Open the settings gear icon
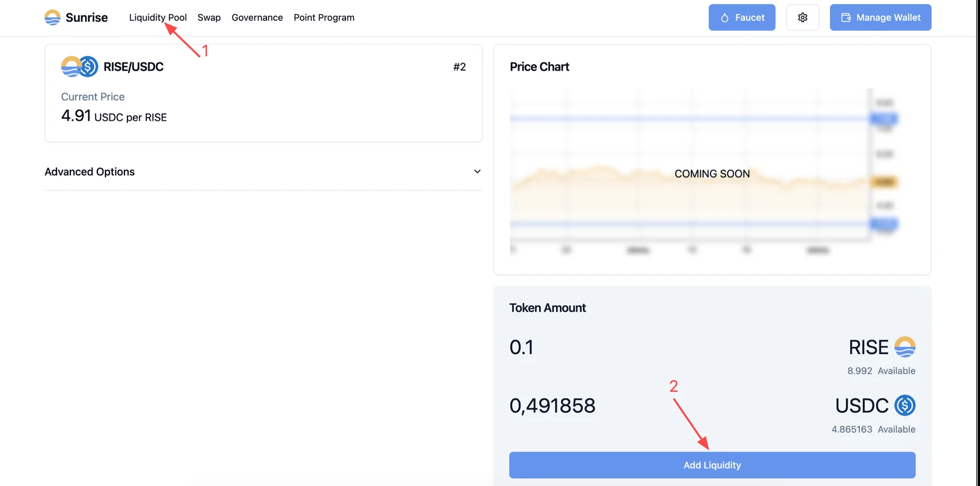Screen dimensions: 980x486 [x=802, y=17]
